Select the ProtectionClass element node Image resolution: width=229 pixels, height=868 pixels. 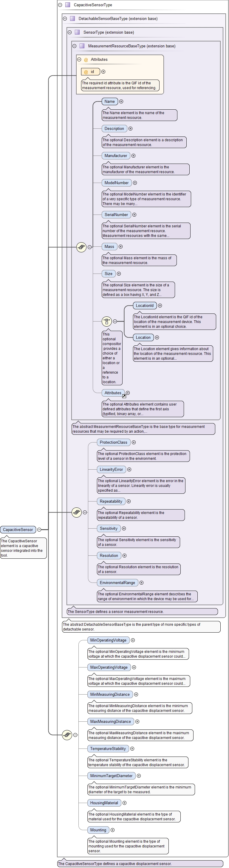114,442
